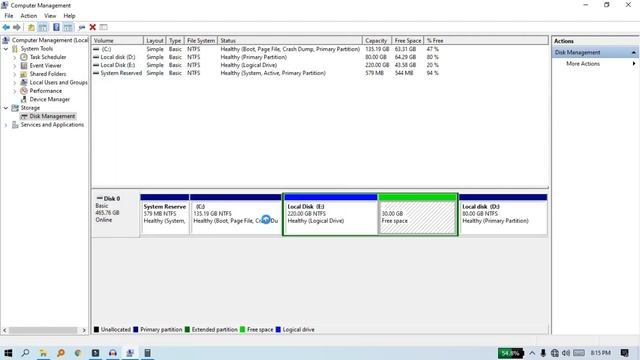Viewport: 640px width, 360px height.
Task: Collapse the Storage node
Action: click(6, 108)
